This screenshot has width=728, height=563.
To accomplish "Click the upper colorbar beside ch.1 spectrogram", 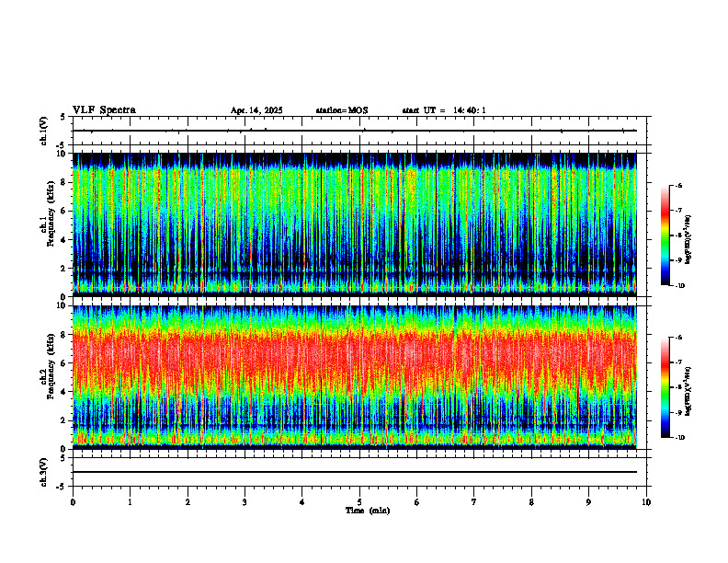I will pyautogui.click(x=665, y=236).
